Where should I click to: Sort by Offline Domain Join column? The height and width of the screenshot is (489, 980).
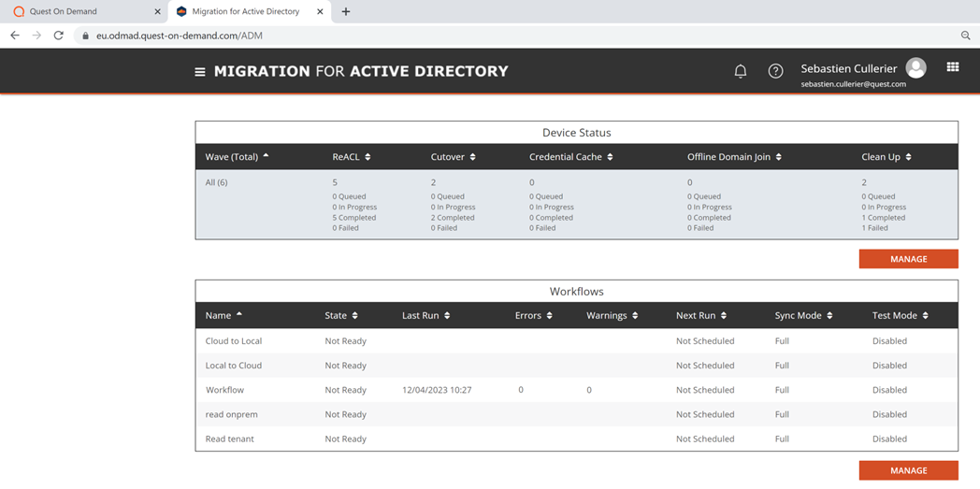coord(734,157)
